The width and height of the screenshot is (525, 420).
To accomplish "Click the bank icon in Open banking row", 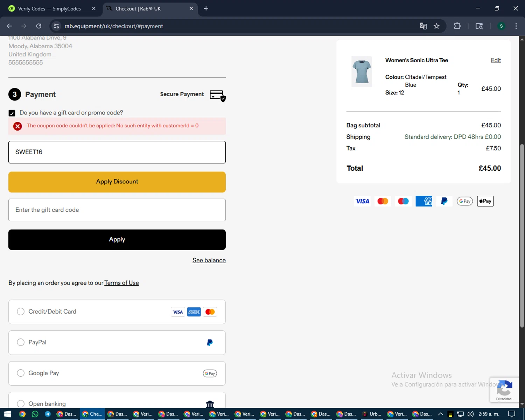I will [210, 404].
